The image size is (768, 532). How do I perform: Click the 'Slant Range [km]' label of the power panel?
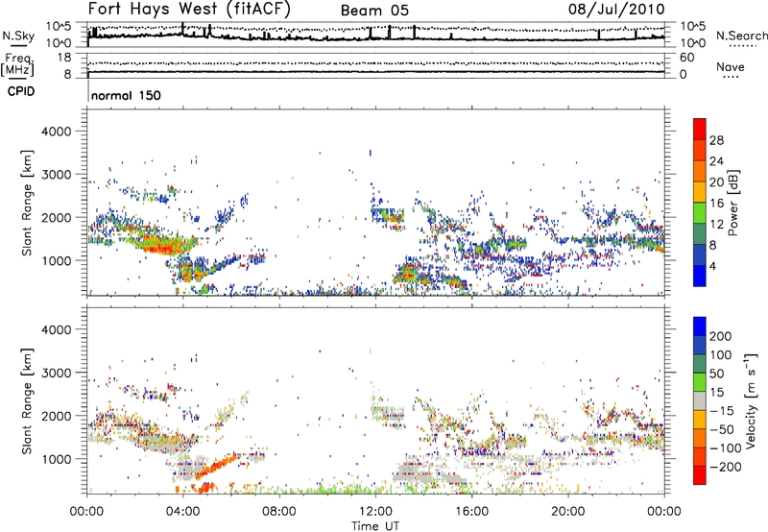tap(27, 203)
